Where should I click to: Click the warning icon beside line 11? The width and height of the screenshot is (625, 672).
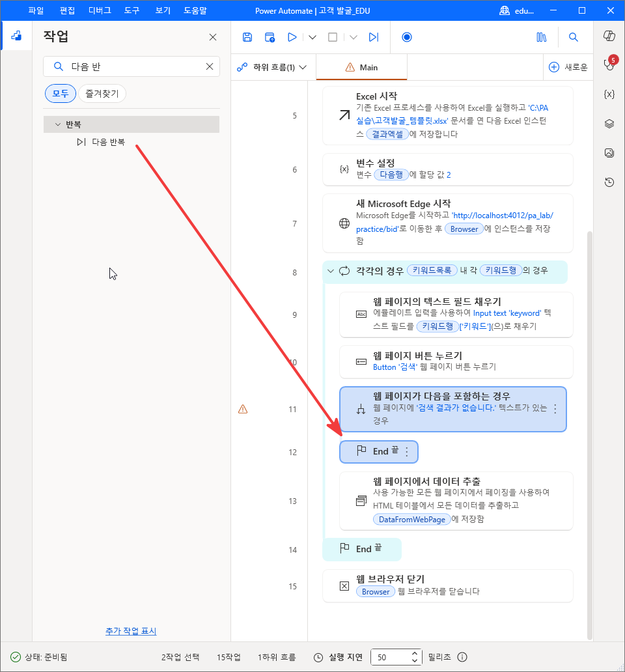click(x=243, y=410)
